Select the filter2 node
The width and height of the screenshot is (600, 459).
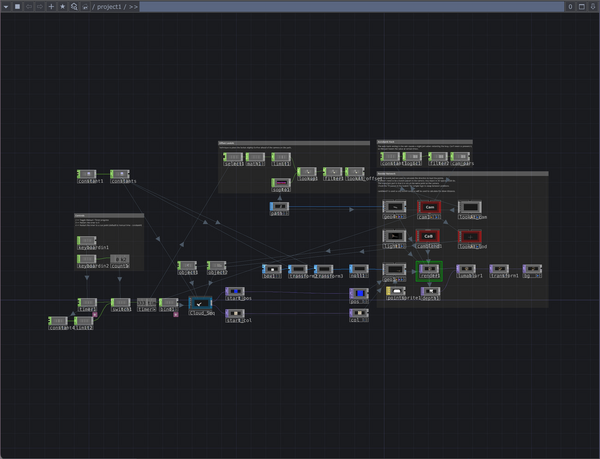(x=438, y=156)
